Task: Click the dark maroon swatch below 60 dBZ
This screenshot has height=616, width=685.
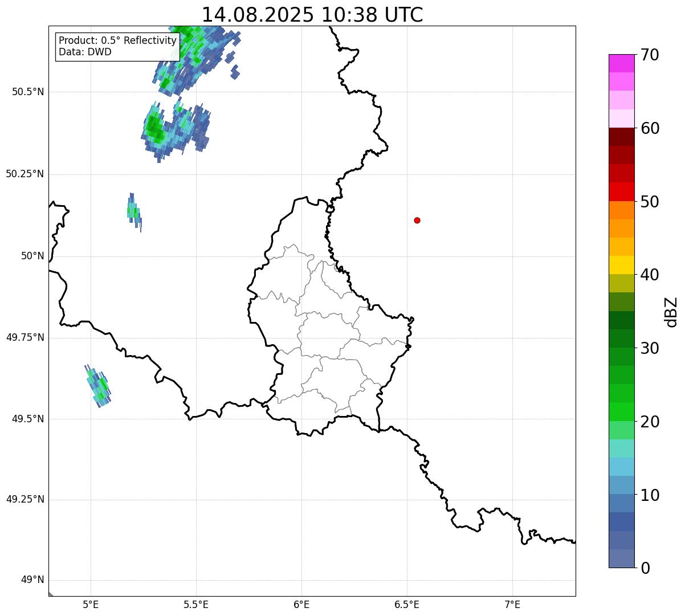Action: (621, 137)
